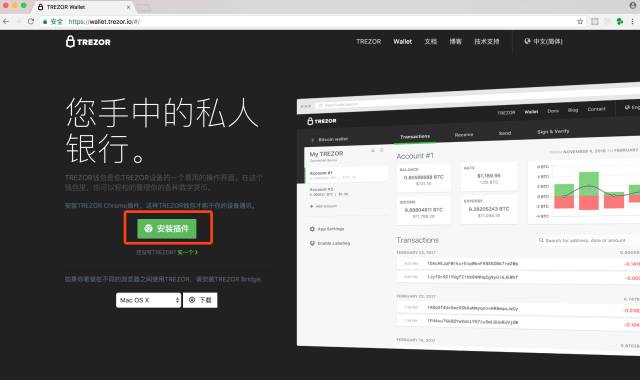This screenshot has height=380, width=640.
Task: Click the heading 您手中的私人银行。
Action: [x=162, y=131]
